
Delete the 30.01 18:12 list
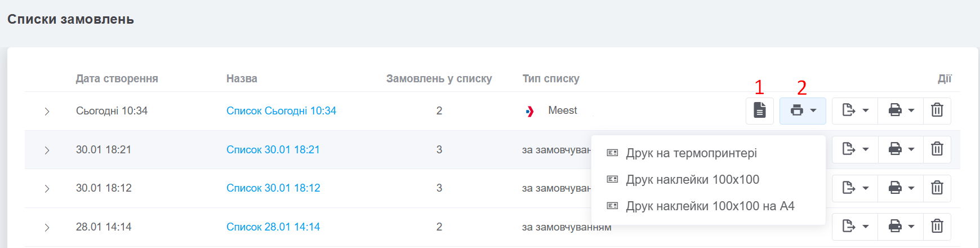937,188
